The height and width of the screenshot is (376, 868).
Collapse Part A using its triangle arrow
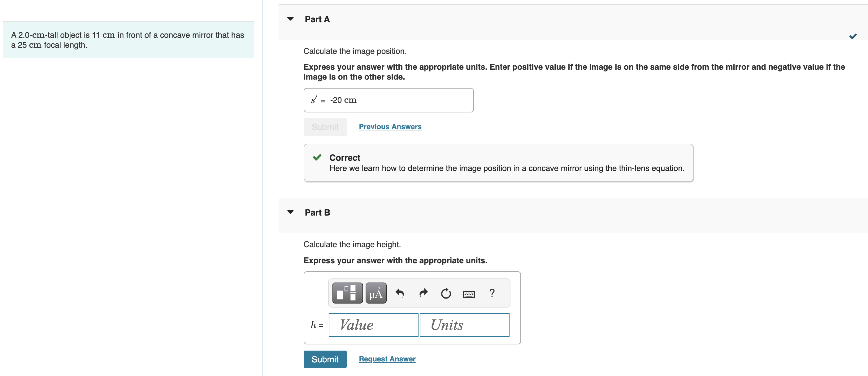coord(290,19)
